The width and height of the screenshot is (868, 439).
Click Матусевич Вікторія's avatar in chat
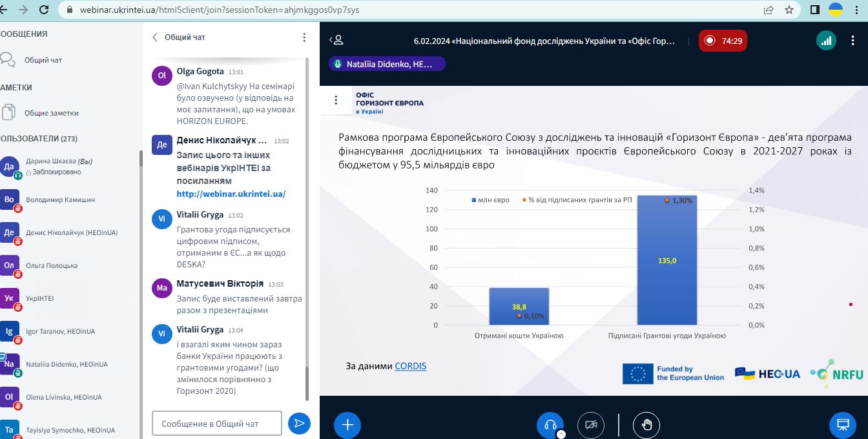[x=162, y=288]
